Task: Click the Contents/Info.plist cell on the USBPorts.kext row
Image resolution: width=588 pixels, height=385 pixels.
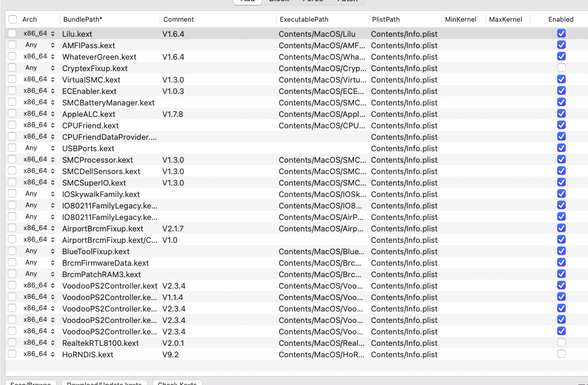Action: point(405,148)
